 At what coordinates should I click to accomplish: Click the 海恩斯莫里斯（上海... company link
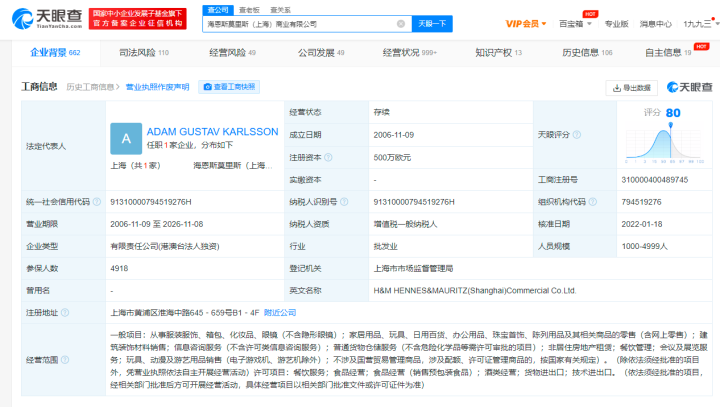click(x=233, y=165)
